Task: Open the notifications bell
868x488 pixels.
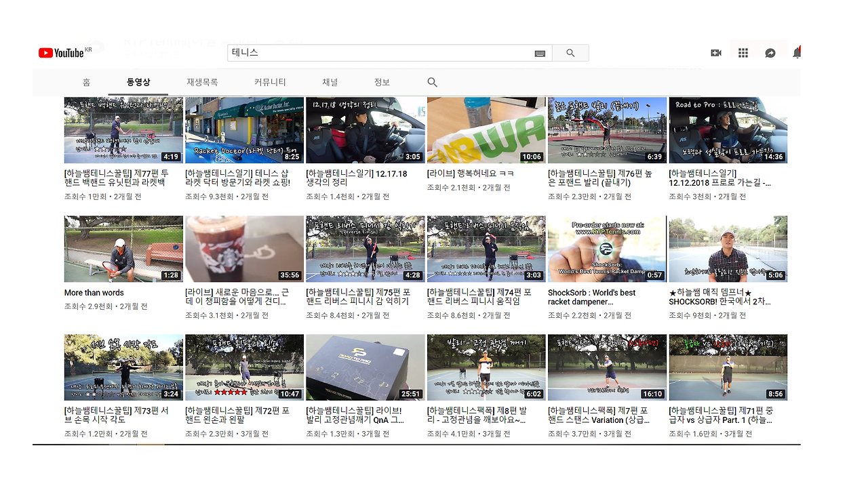Action: [797, 52]
